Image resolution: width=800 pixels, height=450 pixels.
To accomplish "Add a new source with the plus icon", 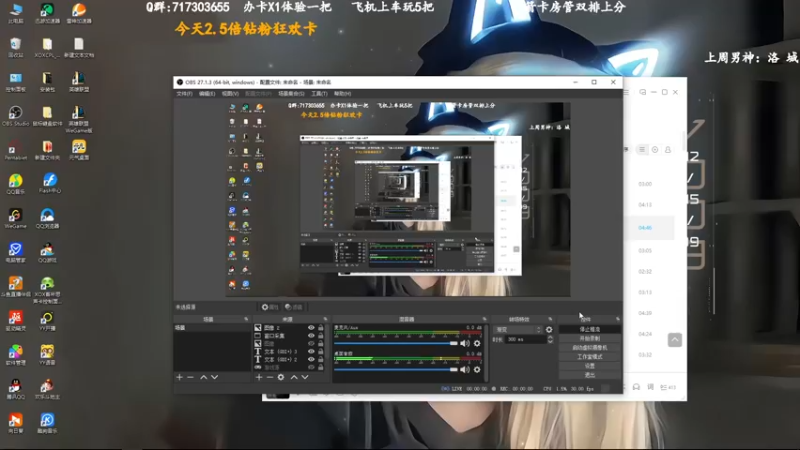I will tap(259, 377).
